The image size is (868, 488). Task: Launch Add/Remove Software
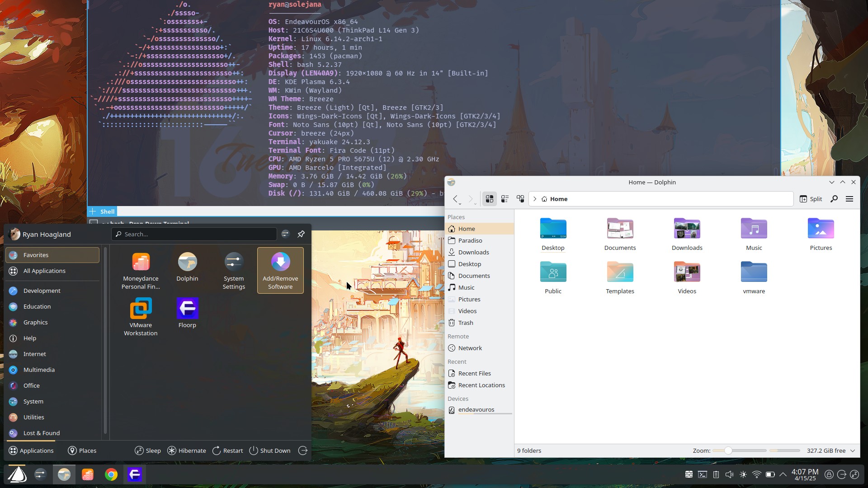[280, 270]
